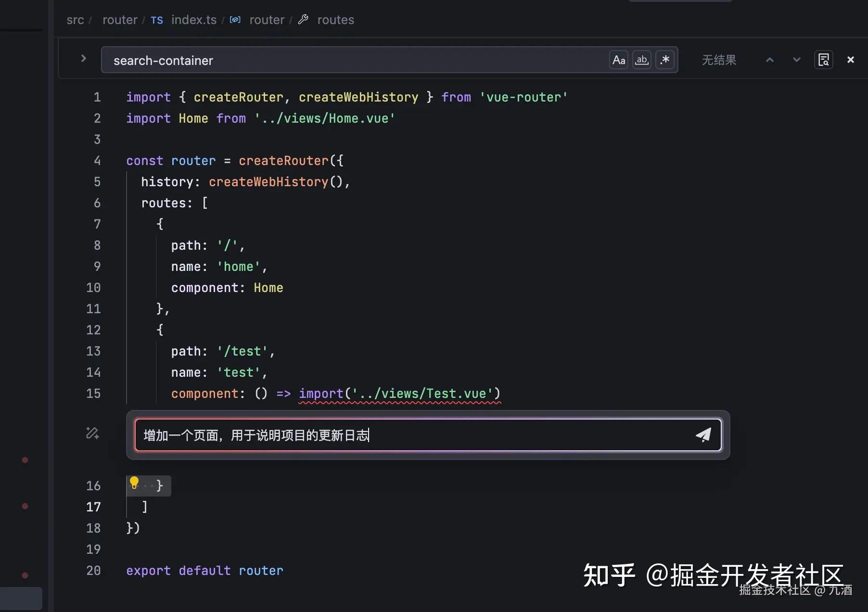Close the search widget
Screen dimensions: 868x612
click(x=851, y=60)
